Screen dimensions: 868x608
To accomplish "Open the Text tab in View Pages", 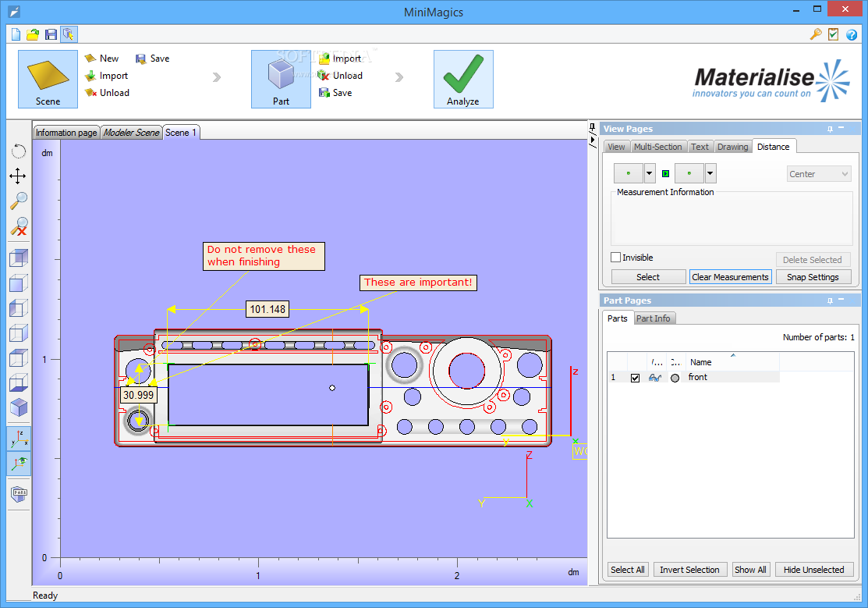I will [x=700, y=147].
